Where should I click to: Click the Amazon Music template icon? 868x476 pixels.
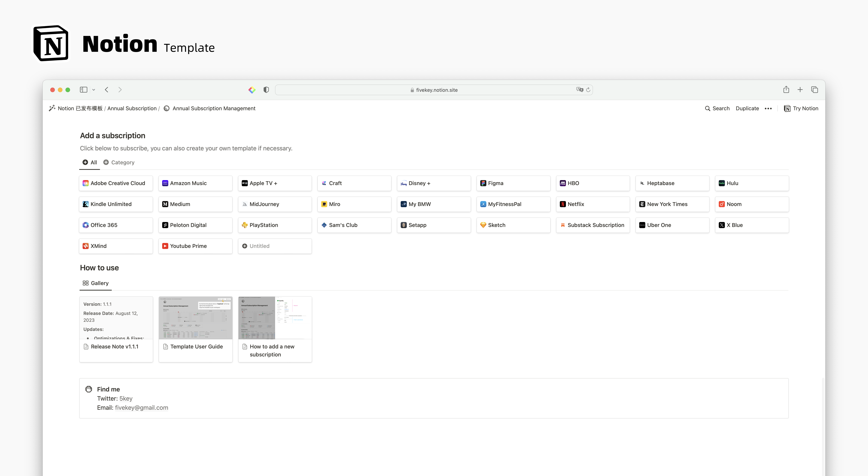pyautogui.click(x=165, y=183)
